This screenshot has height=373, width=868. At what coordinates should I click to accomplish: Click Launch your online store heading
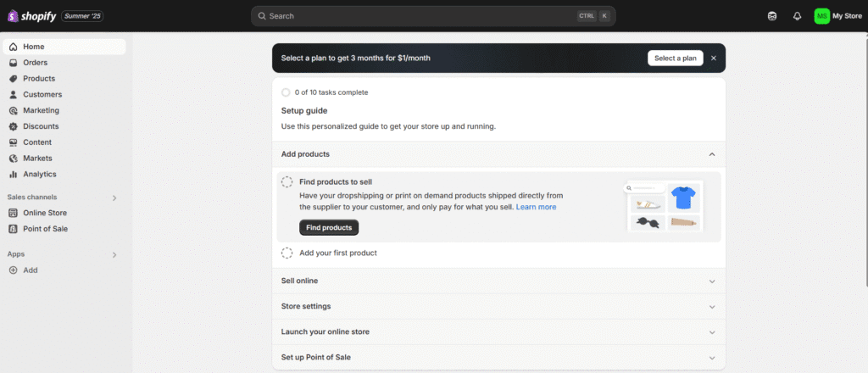[x=325, y=331]
